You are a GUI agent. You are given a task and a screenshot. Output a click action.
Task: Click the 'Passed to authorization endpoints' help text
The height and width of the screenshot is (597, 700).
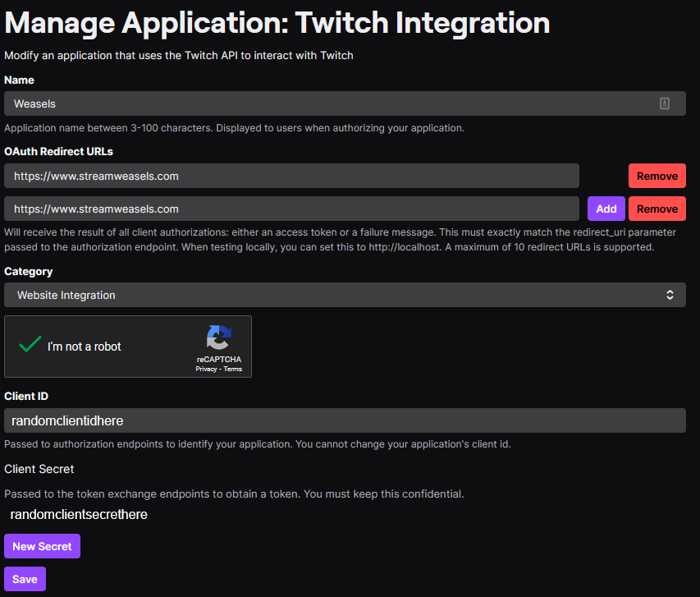[x=257, y=444]
